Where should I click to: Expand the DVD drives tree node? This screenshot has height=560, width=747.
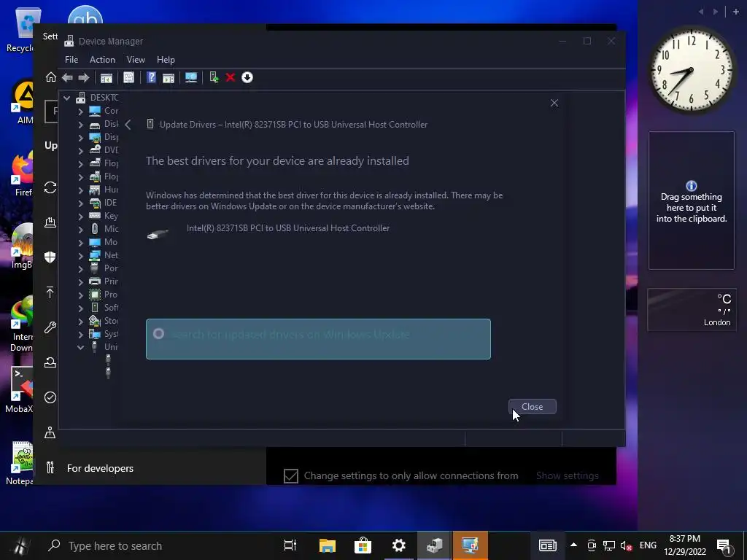(80, 150)
